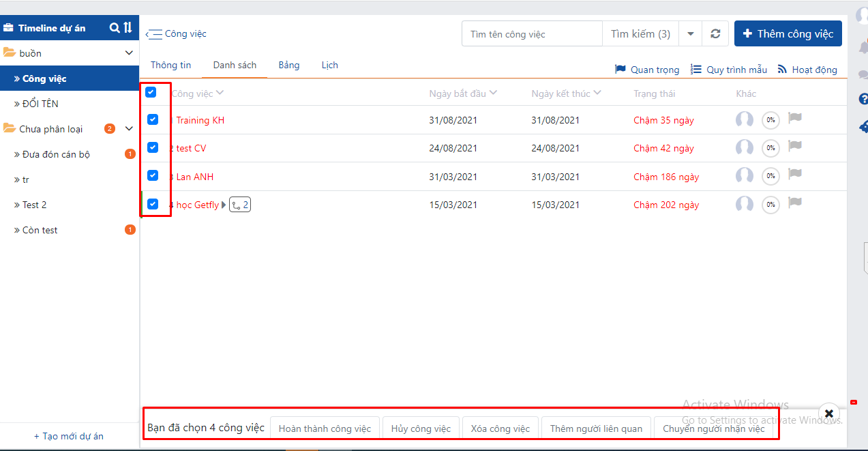
Task: Switch to the Lịch tab
Action: (329, 66)
